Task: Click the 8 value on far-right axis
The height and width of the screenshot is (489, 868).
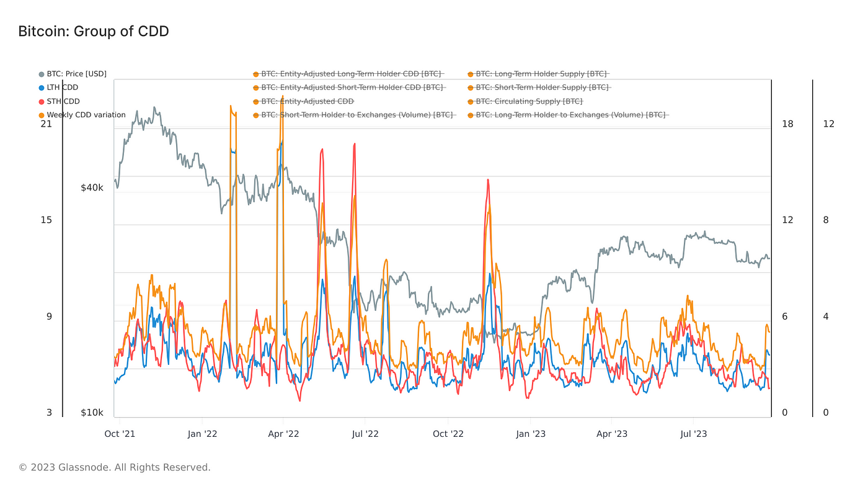Action: [826, 220]
